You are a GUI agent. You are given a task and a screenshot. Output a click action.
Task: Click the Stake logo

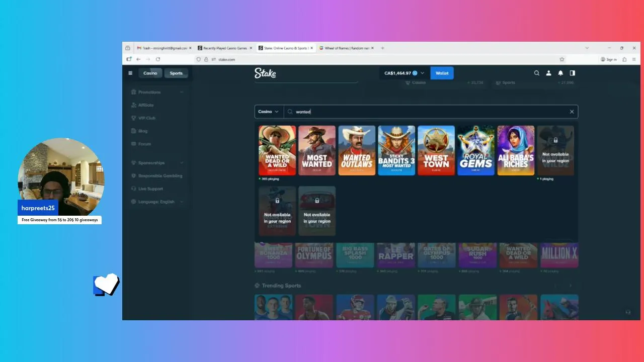pyautogui.click(x=265, y=73)
